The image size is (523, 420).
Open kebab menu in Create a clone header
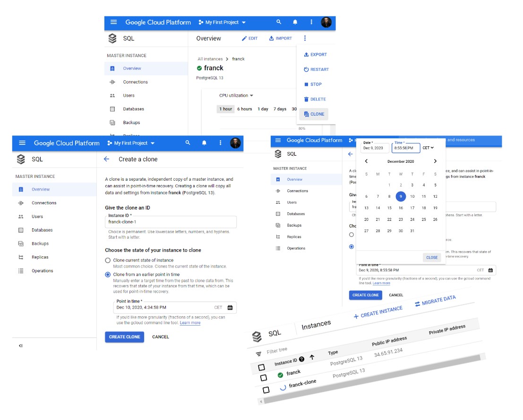[220, 143]
